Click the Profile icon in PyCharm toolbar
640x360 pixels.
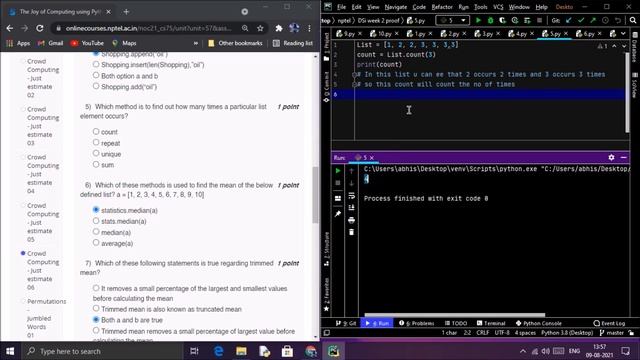[x=515, y=20]
